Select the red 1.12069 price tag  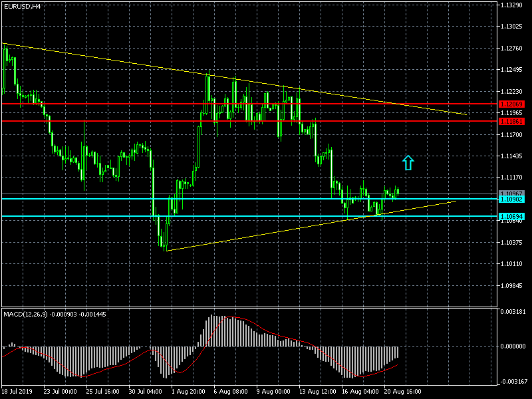point(511,104)
